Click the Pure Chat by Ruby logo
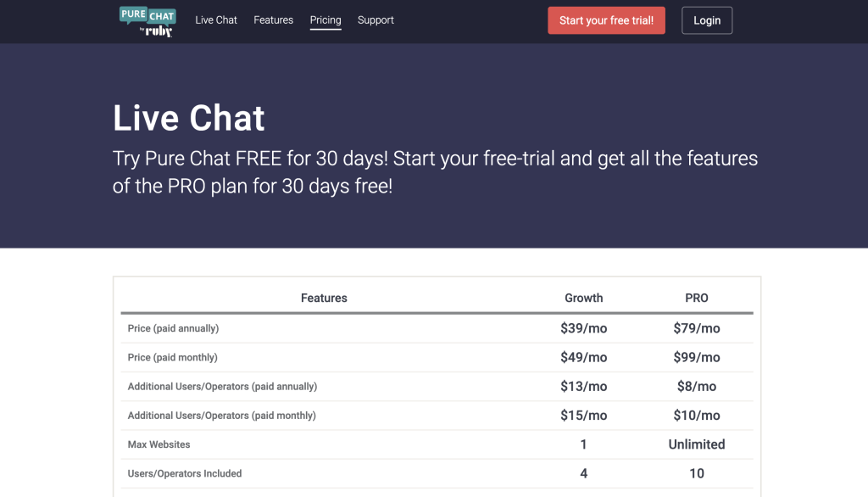 (x=147, y=21)
